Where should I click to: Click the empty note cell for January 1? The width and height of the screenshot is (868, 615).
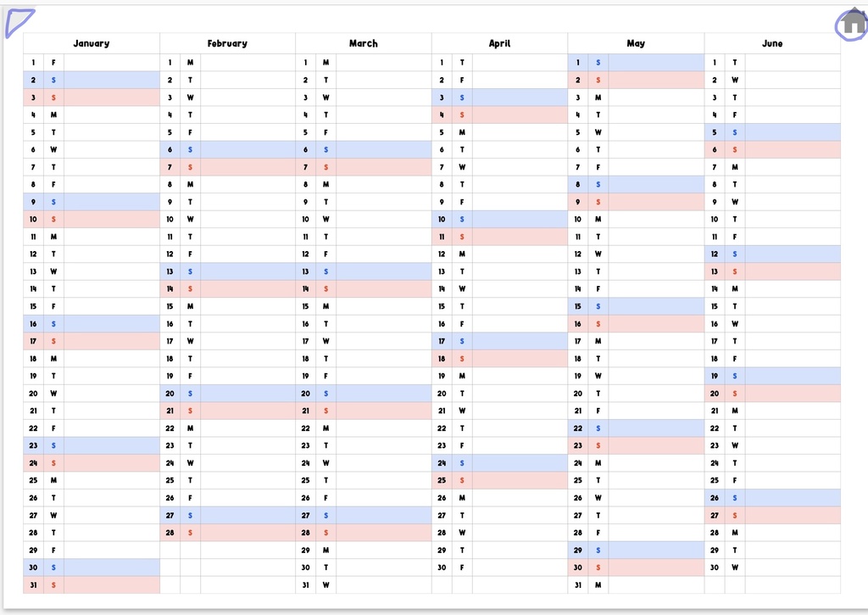111,62
